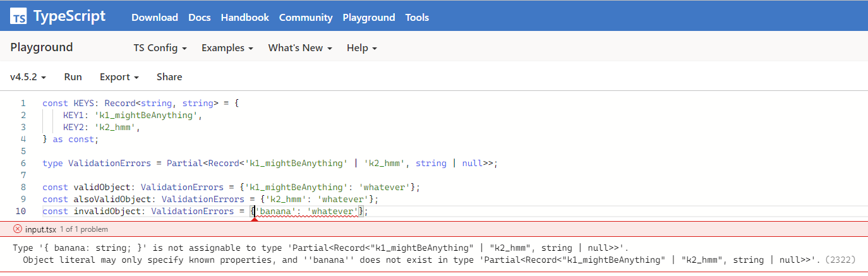Click the 'k1_mightBeAnything' string on line 2

[x=147, y=115]
